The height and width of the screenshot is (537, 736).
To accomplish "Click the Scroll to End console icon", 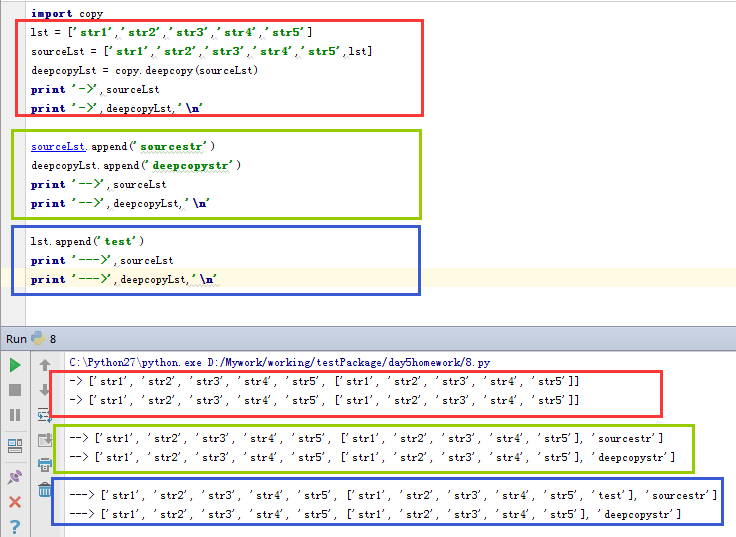I will (x=45, y=440).
